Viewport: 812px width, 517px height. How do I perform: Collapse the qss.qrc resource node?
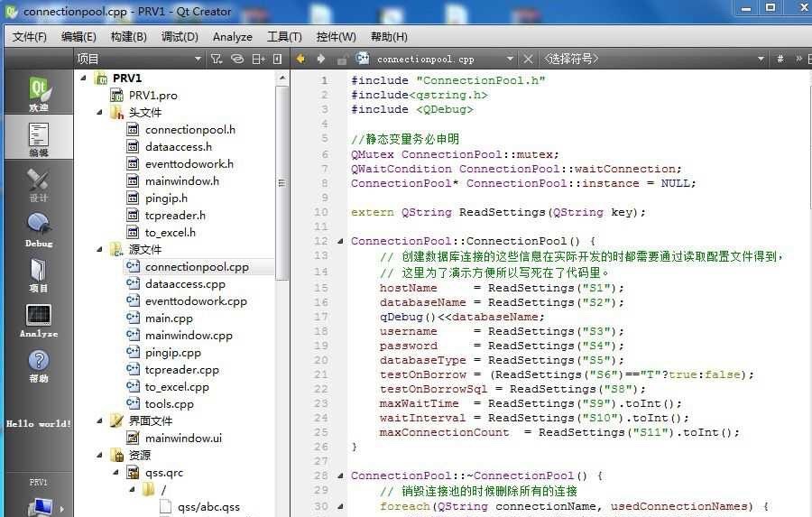(116, 473)
